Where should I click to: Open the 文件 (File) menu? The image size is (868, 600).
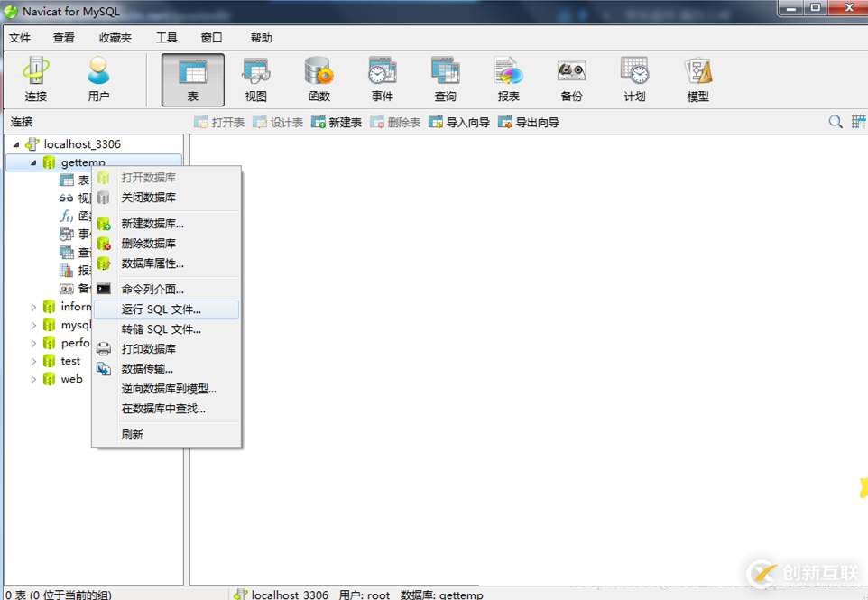pyautogui.click(x=20, y=38)
